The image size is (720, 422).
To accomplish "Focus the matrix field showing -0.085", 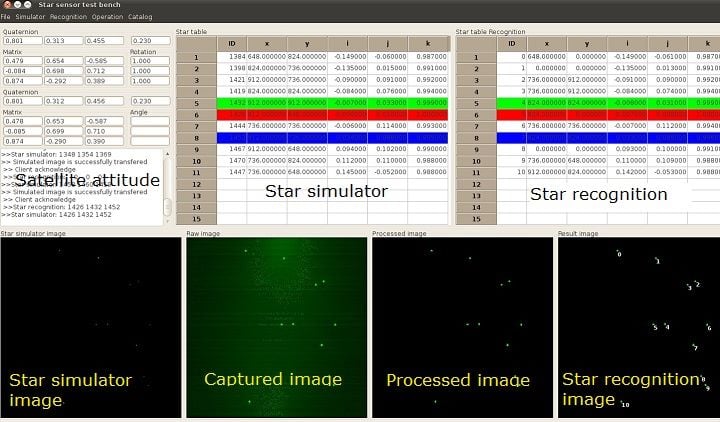I will 22,131.
